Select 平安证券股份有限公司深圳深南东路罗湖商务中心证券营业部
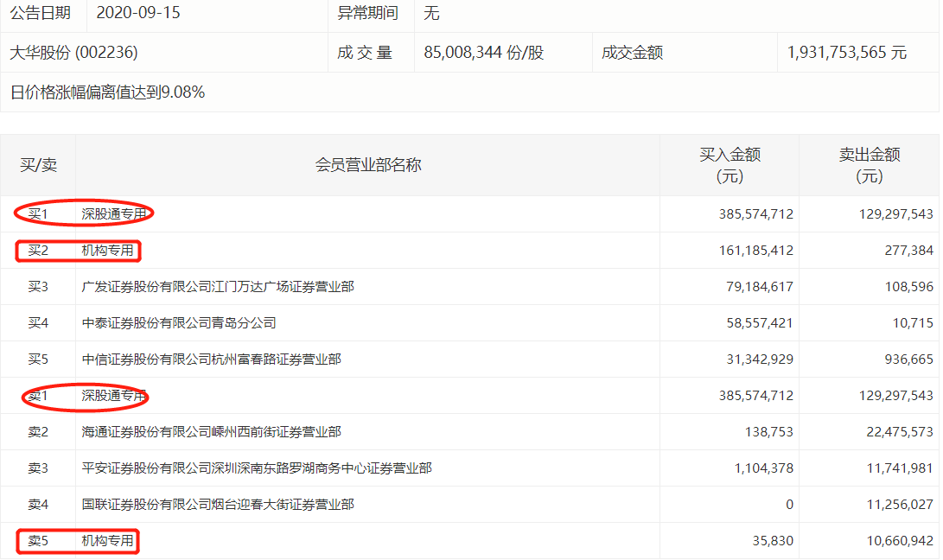Viewport: 943px width, 560px height. pos(257,468)
